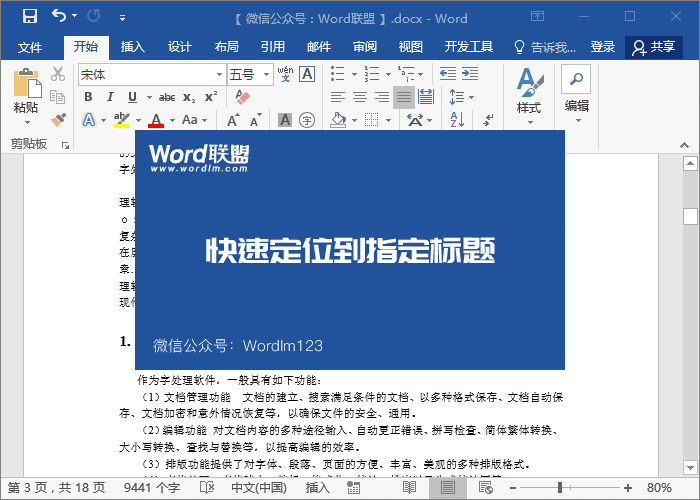
Task: Clear all formatting with eraser icon
Action: tap(242, 97)
